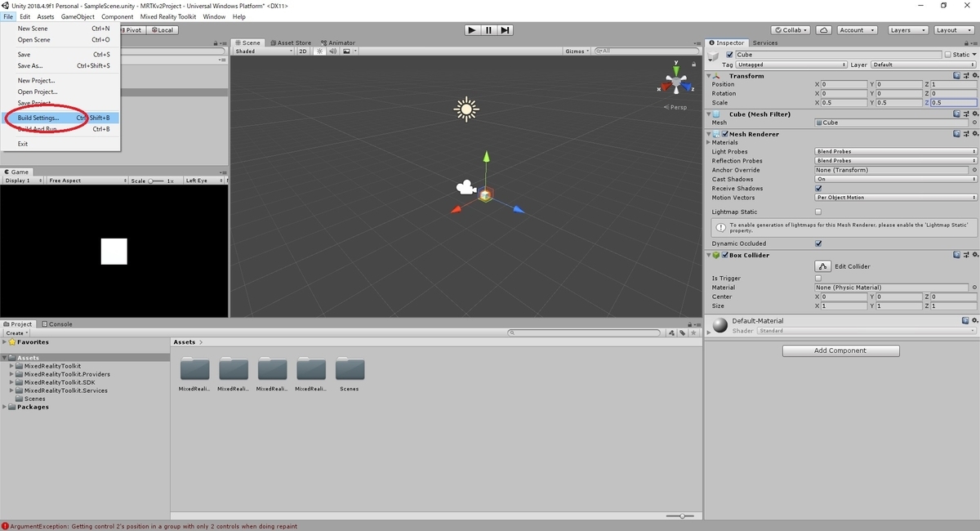The image size is (980, 531).
Task: Toggle Receive Shadows checkbox
Action: (x=818, y=189)
